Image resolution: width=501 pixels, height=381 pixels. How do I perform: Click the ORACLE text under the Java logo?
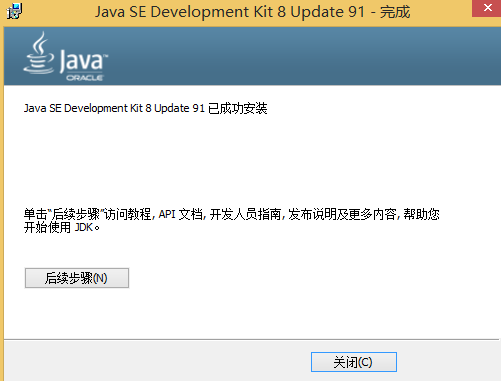(x=85, y=78)
